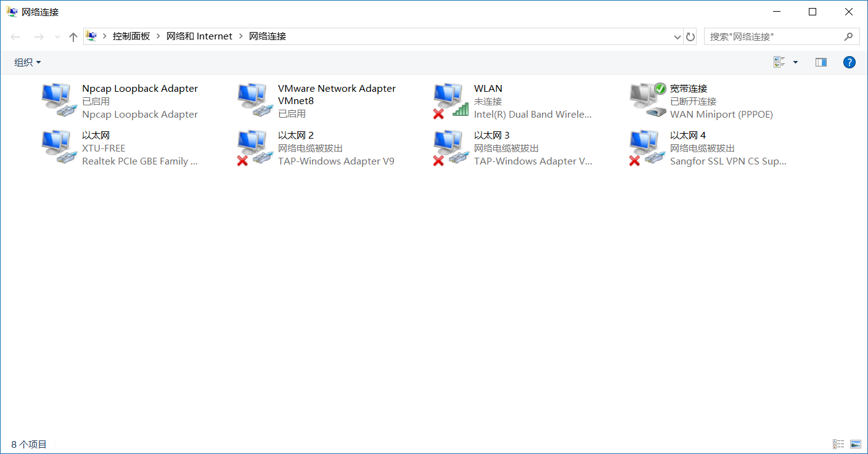The image size is (868, 454).
Task: Navigate to 控制面板 in breadcrumb
Action: 131,36
